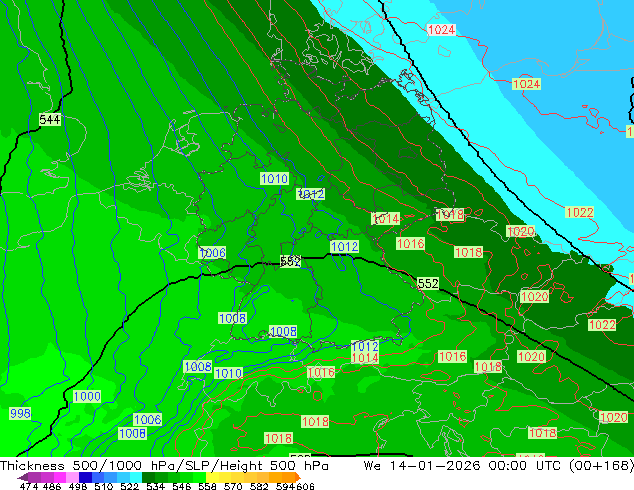Image resolution: width=634 pixels, height=490 pixels.
Task: Click the legend value 546
Action: 182,486
